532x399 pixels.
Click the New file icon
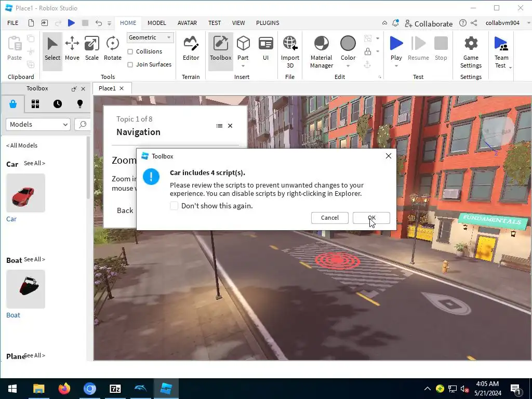coord(31,23)
